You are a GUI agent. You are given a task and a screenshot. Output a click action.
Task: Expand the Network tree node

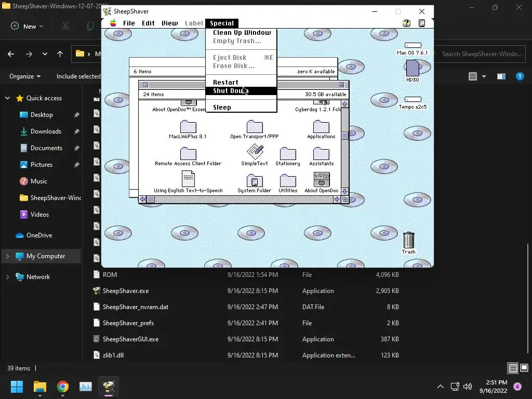click(x=7, y=277)
